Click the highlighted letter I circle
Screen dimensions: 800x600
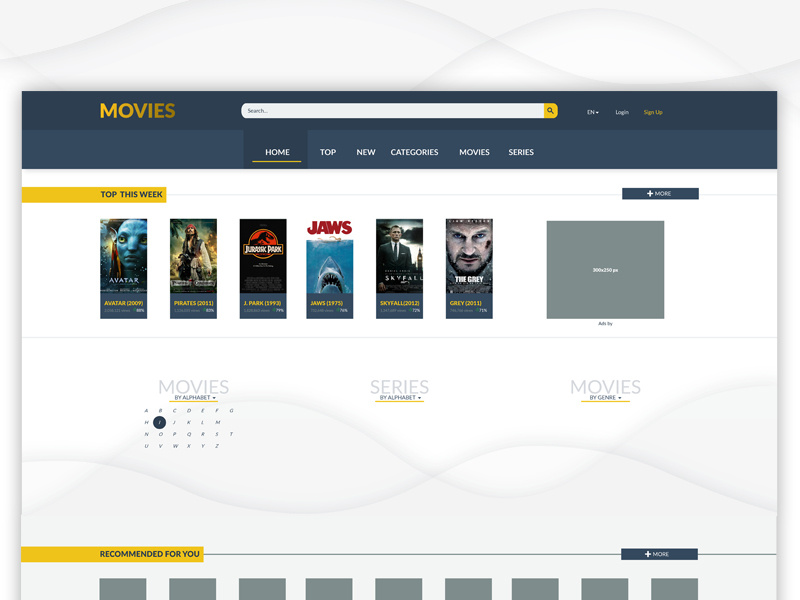160,422
